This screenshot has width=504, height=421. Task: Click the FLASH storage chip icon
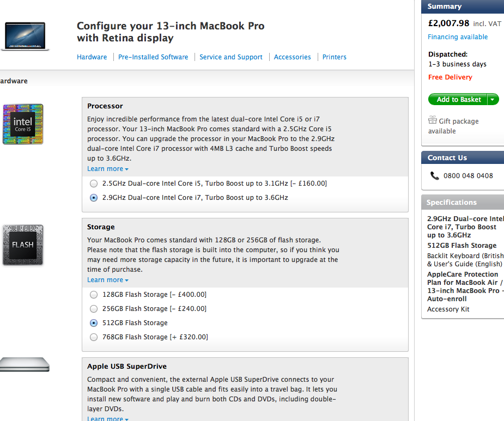[x=23, y=245]
